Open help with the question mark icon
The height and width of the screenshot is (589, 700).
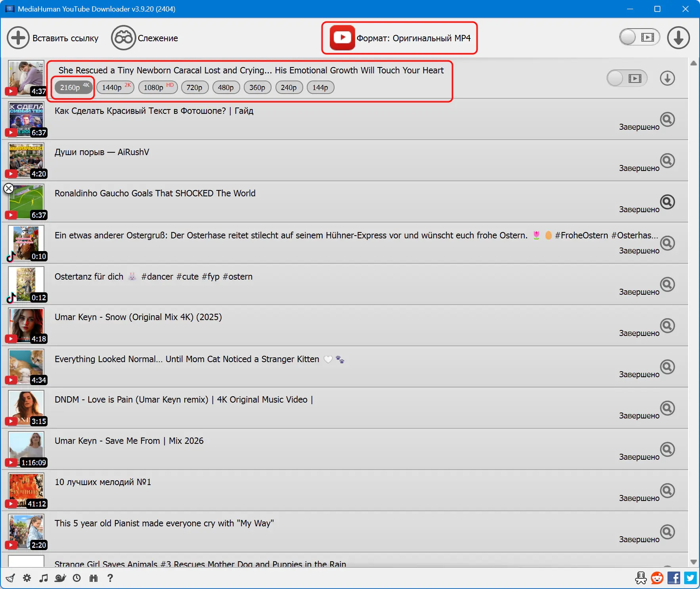click(110, 578)
